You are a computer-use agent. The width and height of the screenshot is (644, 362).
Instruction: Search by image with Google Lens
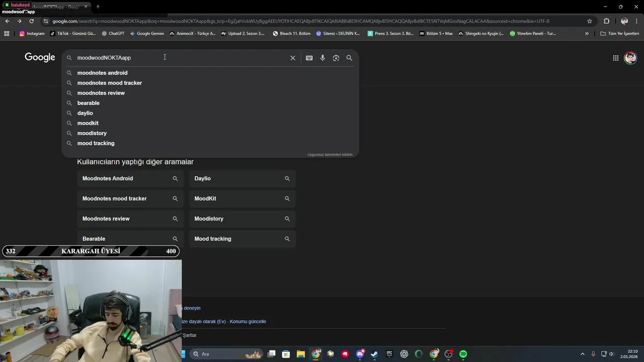click(x=336, y=58)
